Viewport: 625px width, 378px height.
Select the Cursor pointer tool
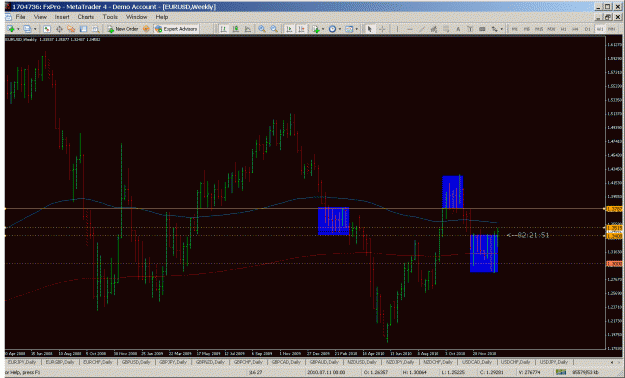pos(370,29)
